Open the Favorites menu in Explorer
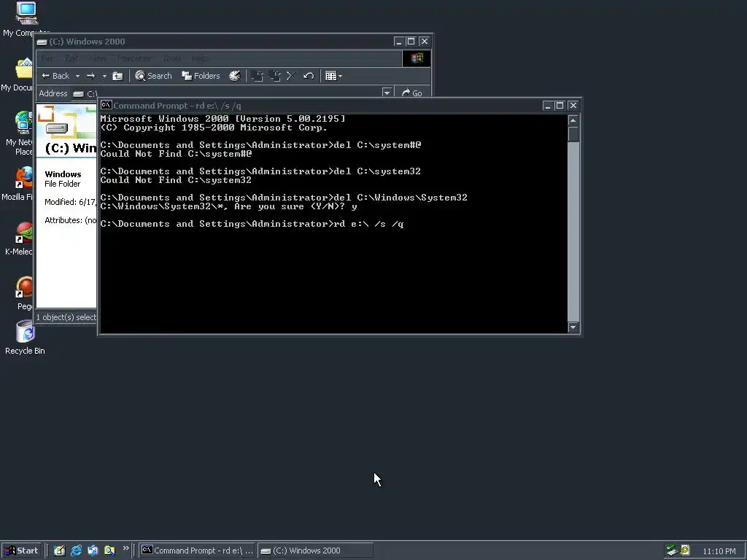Viewport: 747px width, 560px height. (x=134, y=58)
